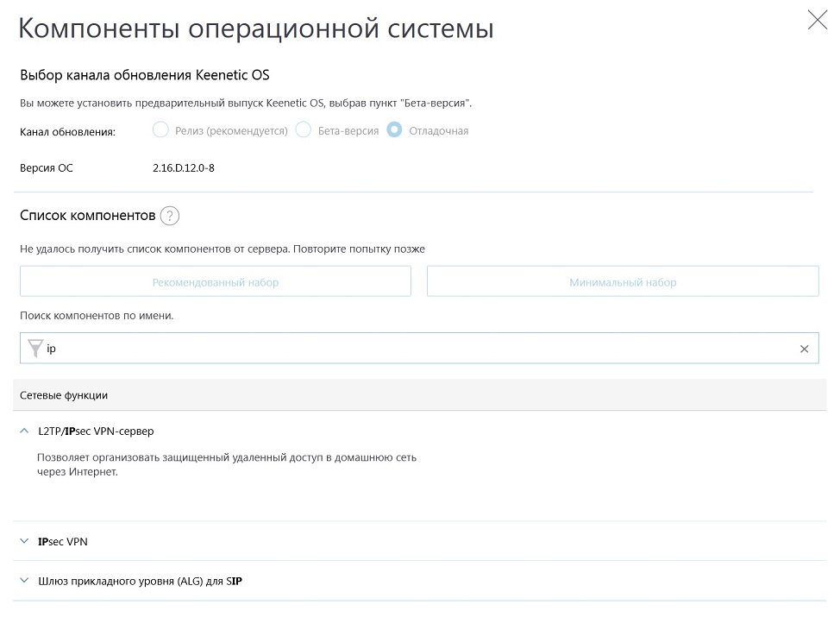Click Шлюз прикладного уровня (ALG) title
Viewport: 840px width, 636px height.
pyautogui.click(x=141, y=581)
